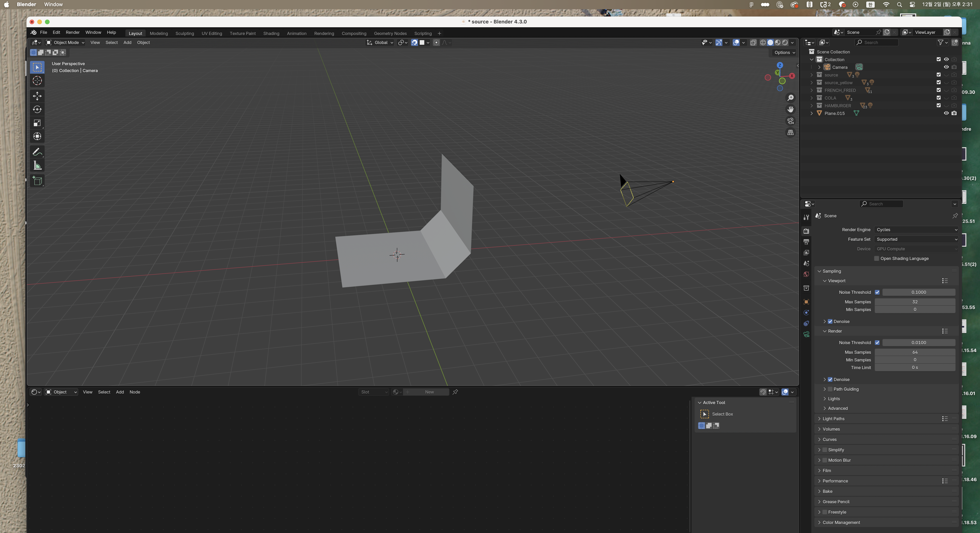Open the Output properties tab
980x533 pixels.
coord(806,242)
